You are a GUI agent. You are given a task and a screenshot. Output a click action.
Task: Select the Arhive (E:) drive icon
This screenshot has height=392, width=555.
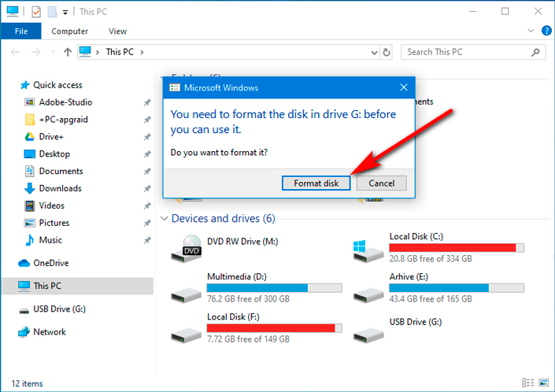point(368,295)
